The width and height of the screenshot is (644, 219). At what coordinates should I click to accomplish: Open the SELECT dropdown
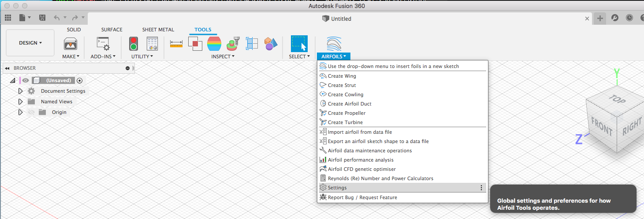(299, 57)
